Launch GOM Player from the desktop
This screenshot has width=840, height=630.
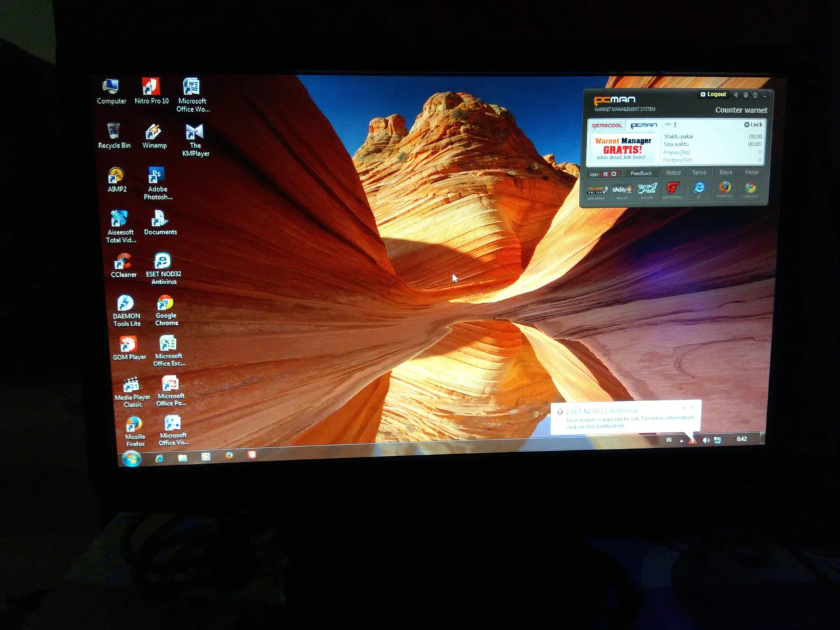[129, 348]
